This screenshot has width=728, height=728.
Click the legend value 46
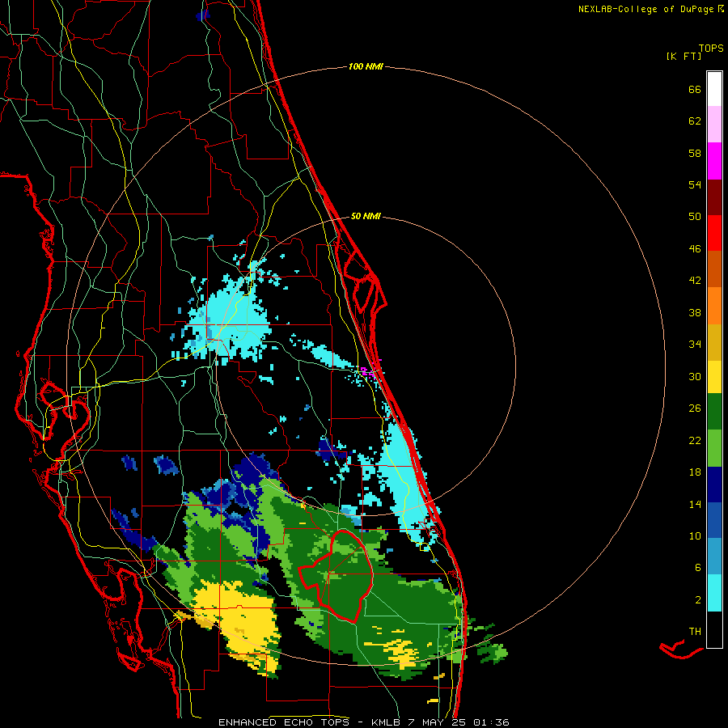click(x=695, y=249)
